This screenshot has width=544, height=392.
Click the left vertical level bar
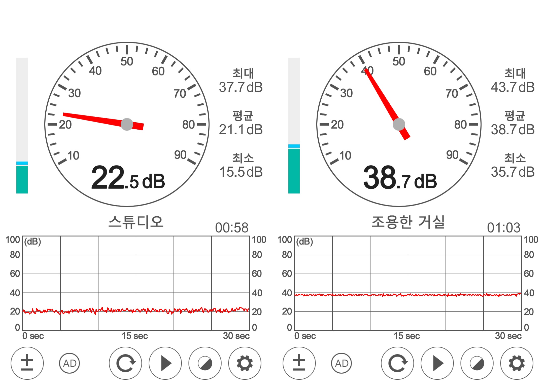point(22,126)
